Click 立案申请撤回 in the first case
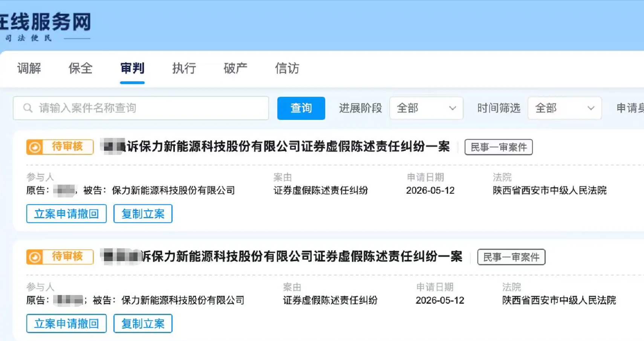 pos(66,214)
